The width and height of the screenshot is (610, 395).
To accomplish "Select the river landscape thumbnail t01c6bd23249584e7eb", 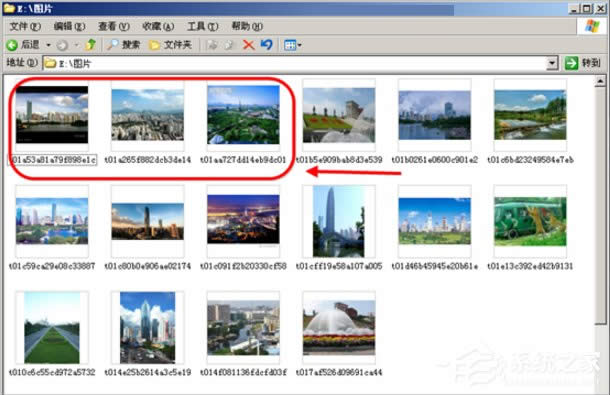I will pyautogui.click(x=530, y=115).
